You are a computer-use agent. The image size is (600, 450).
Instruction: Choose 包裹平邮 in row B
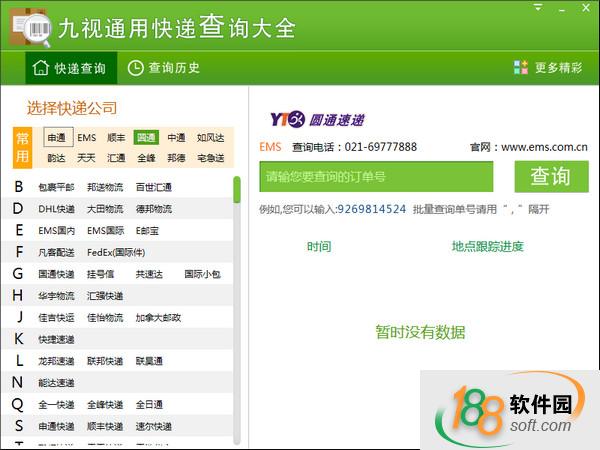[x=56, y=187]
